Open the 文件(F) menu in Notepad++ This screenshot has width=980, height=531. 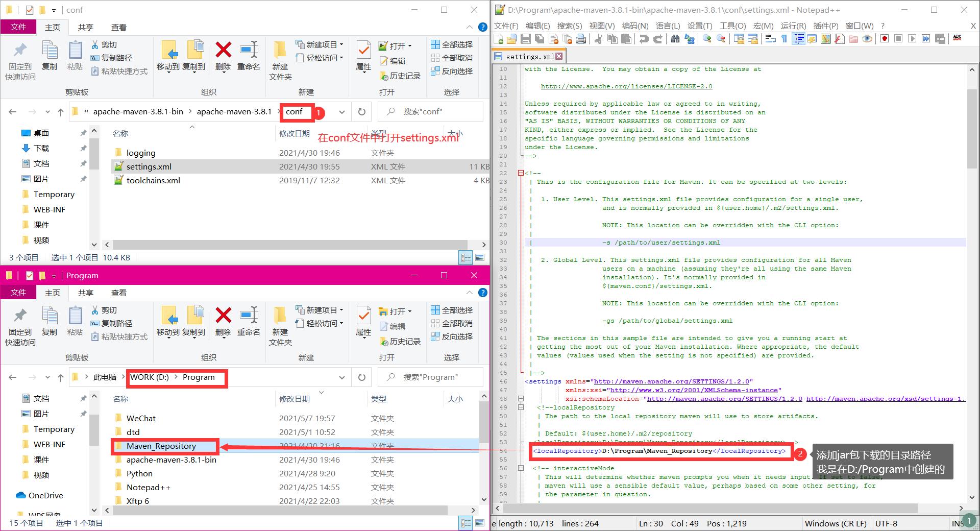coord(506,26)
